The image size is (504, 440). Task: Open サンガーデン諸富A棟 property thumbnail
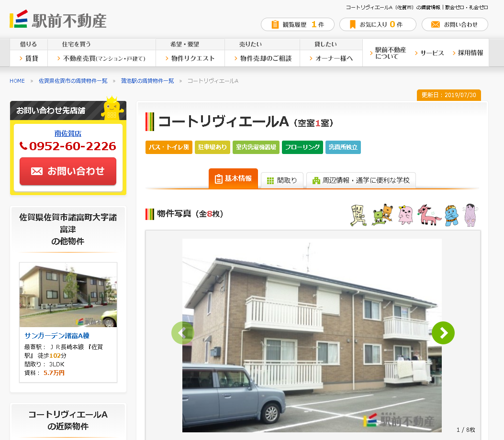[x=68, y=295]
